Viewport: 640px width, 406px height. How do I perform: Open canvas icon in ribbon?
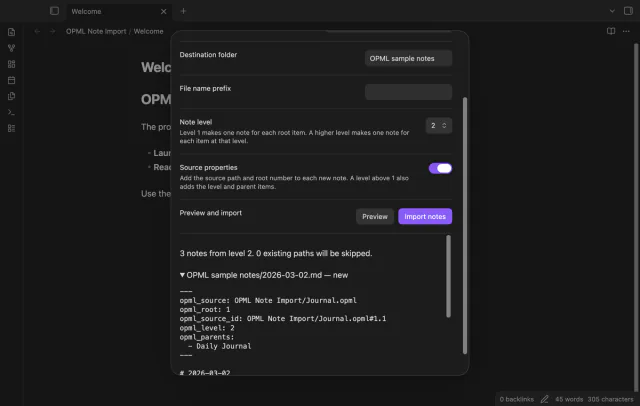coord(11,64)
